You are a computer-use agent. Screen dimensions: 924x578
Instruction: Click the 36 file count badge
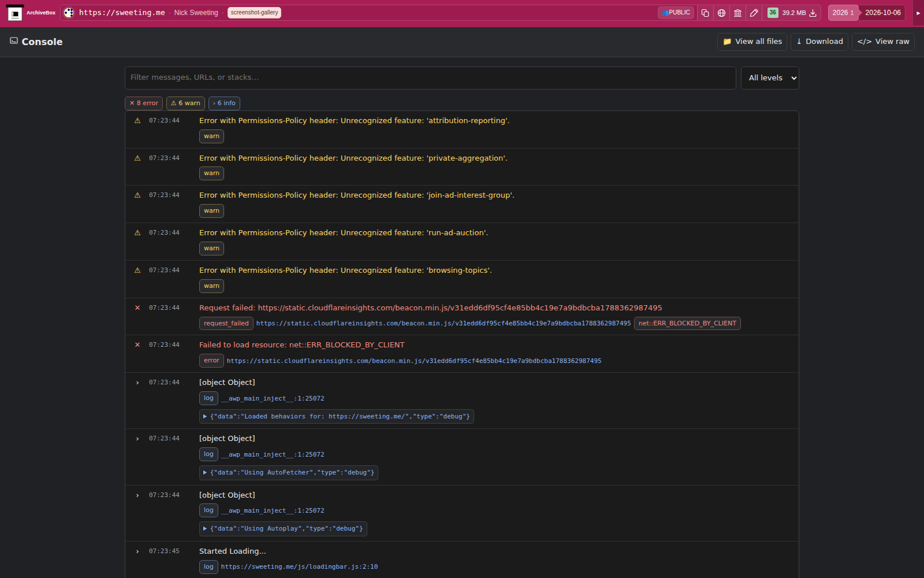click(x=773, y=13)
